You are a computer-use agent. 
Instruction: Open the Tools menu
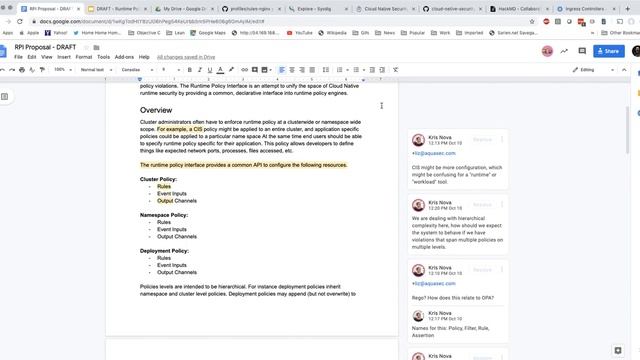pos(103,57)
